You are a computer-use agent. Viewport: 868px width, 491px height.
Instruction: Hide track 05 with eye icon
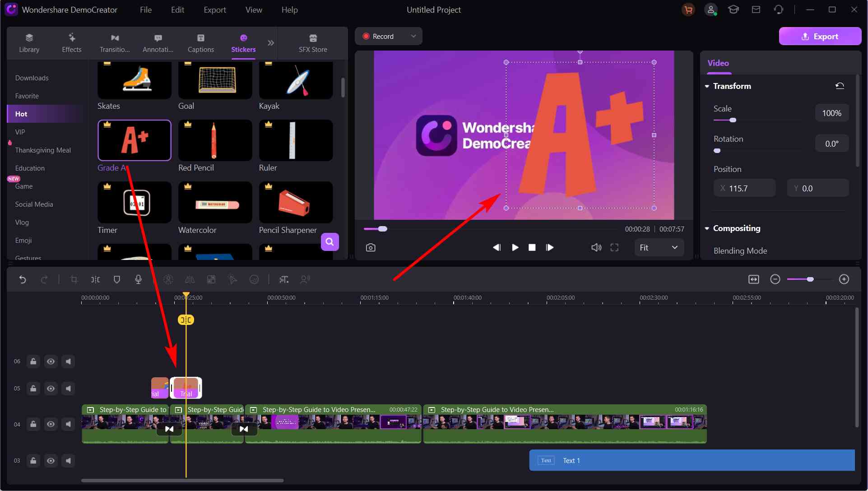51,389
